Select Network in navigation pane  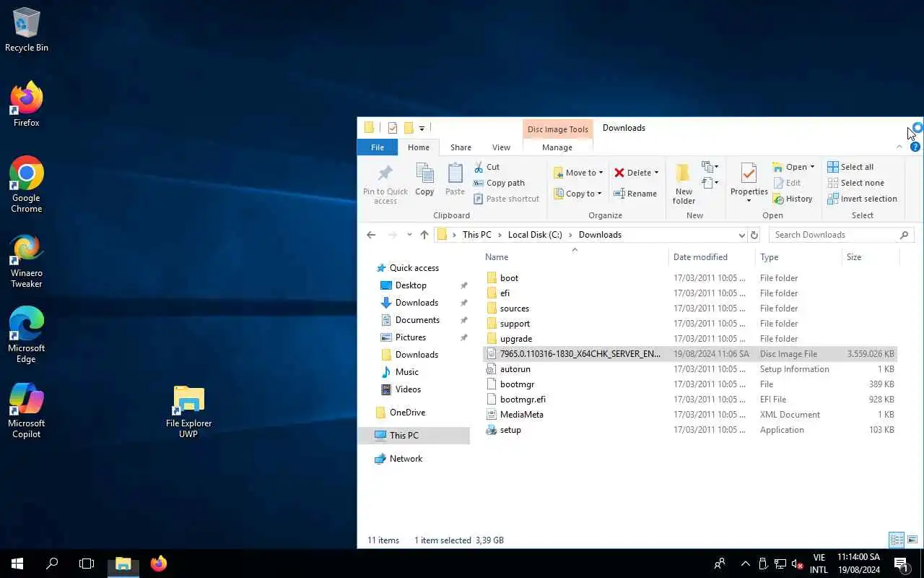point(414,459)
